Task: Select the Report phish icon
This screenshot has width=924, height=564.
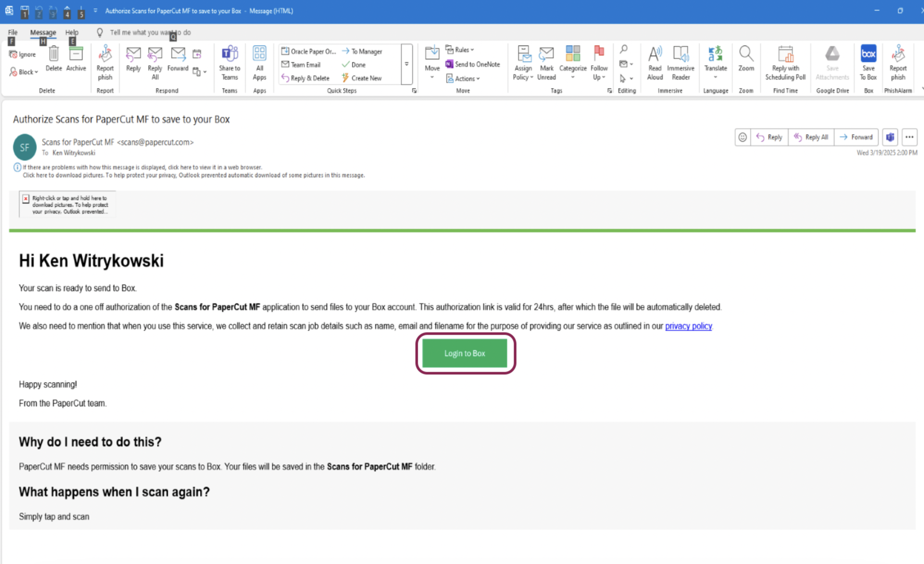Action: click(105, 63)
